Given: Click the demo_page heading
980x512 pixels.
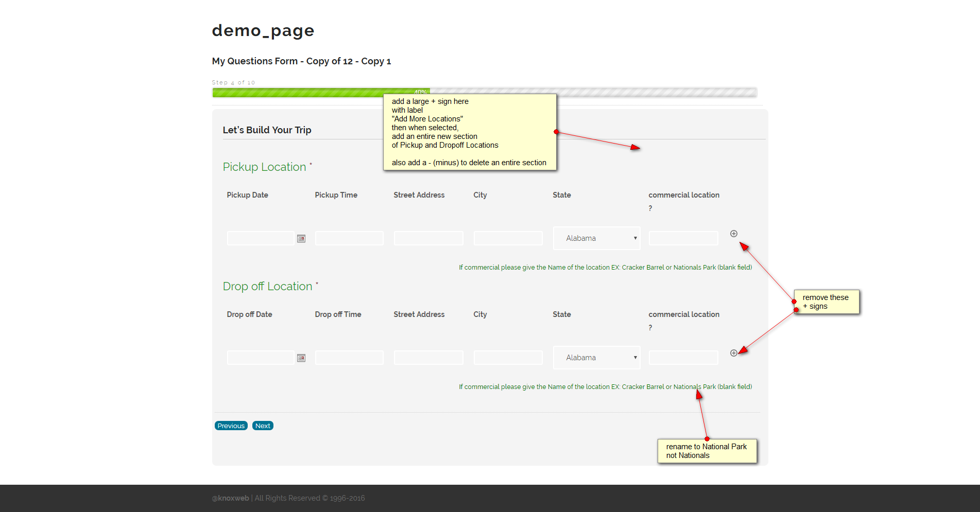Looking at the screenshot, I should (x=263, y=31).
